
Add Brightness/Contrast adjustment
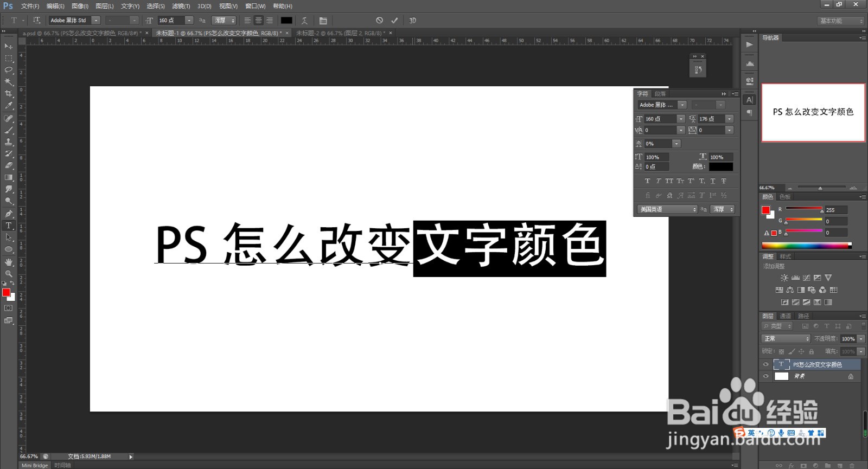pyautogui.click(x=784, y=278)
